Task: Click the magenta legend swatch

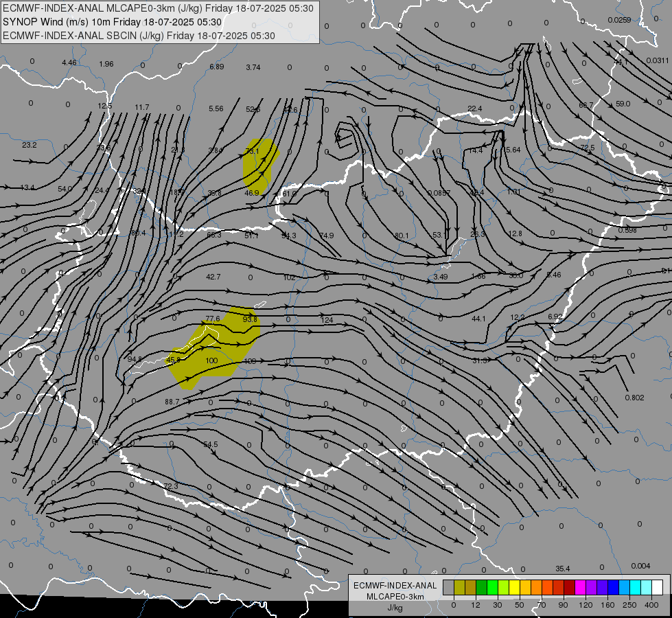Action: [581, 587]
